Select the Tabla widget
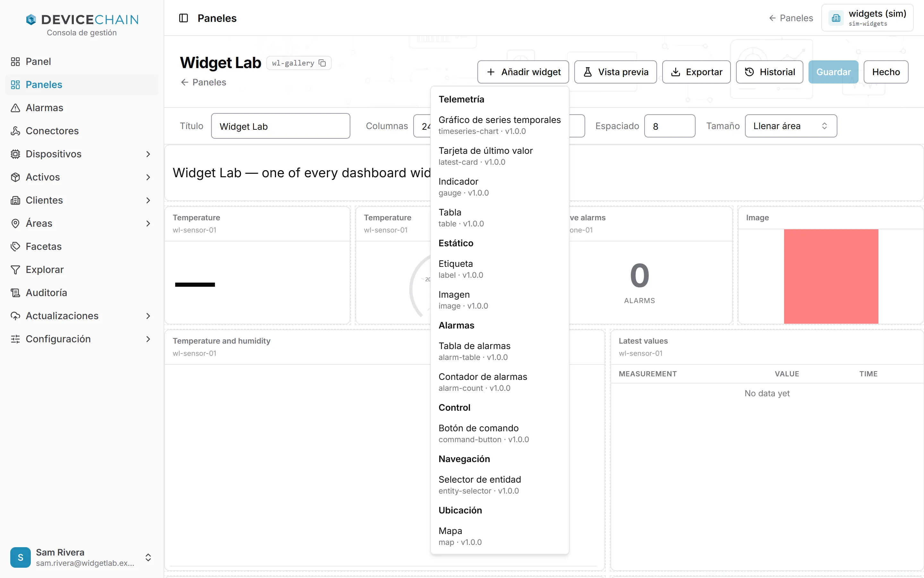The image size is (924, 578). 500,217
